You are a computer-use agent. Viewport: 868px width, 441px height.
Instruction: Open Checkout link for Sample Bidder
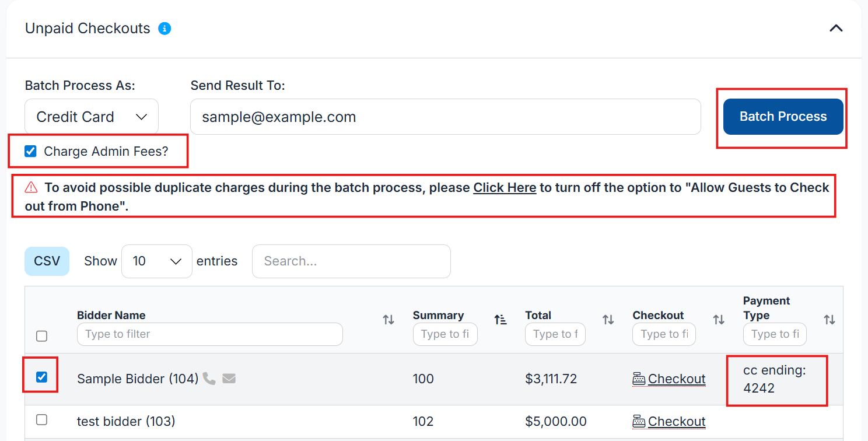click(676, 379)
